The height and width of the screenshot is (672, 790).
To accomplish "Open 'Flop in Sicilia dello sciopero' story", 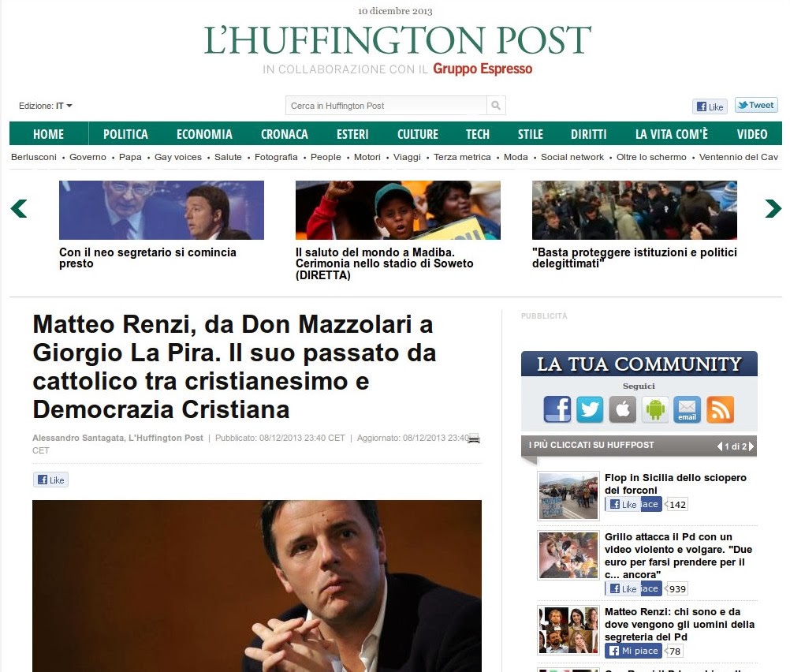I will pyautogui.click(x=676, y=483).
